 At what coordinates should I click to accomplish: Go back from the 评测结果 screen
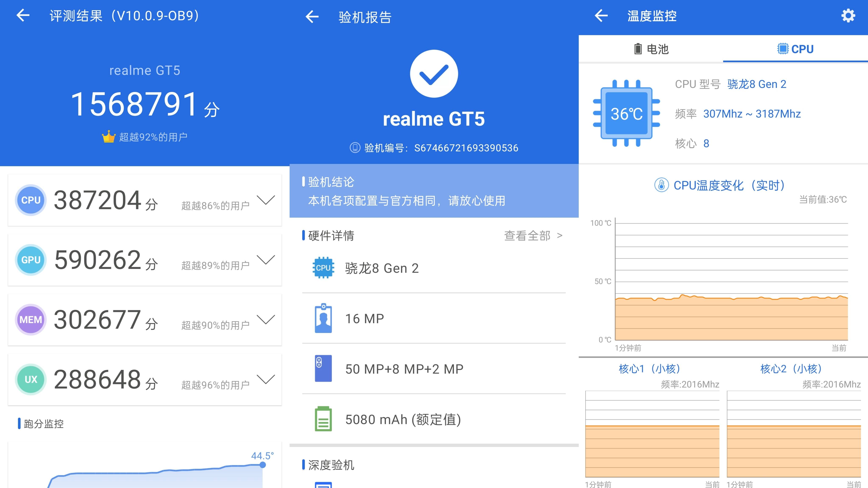[x=23, y=15]
